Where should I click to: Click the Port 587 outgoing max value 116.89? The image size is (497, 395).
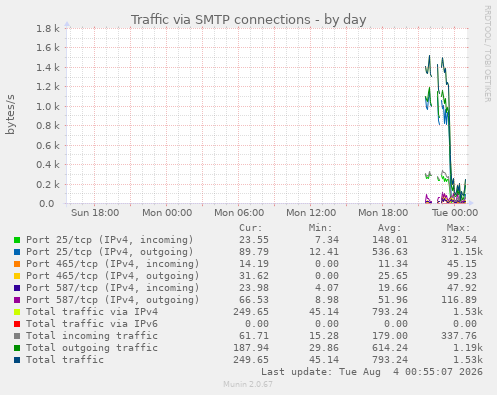(x=459, y=300)
